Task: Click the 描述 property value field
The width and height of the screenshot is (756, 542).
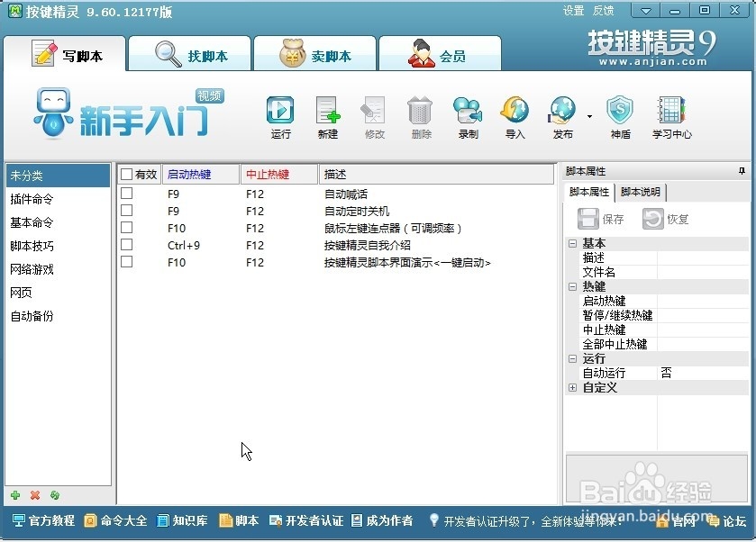Action: pos(703,257)
